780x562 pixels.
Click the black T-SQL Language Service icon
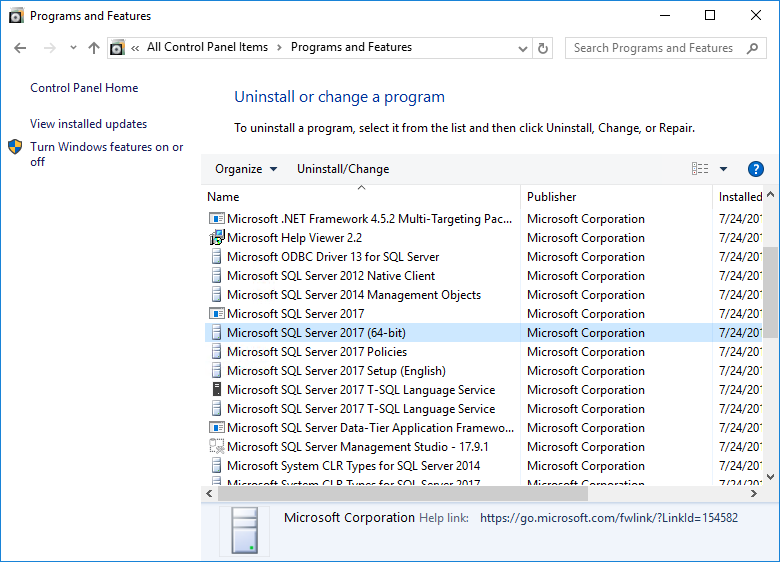[x=216, y=389]
